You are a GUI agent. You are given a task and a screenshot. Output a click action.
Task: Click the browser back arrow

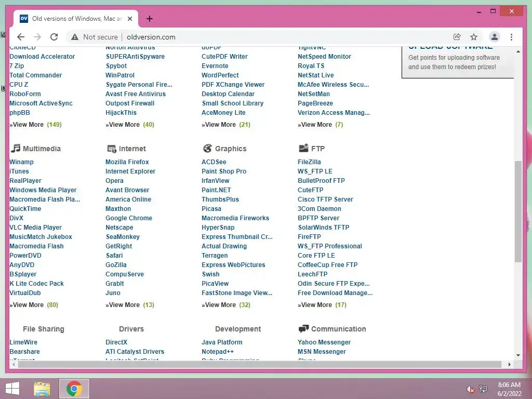(21, 37)
